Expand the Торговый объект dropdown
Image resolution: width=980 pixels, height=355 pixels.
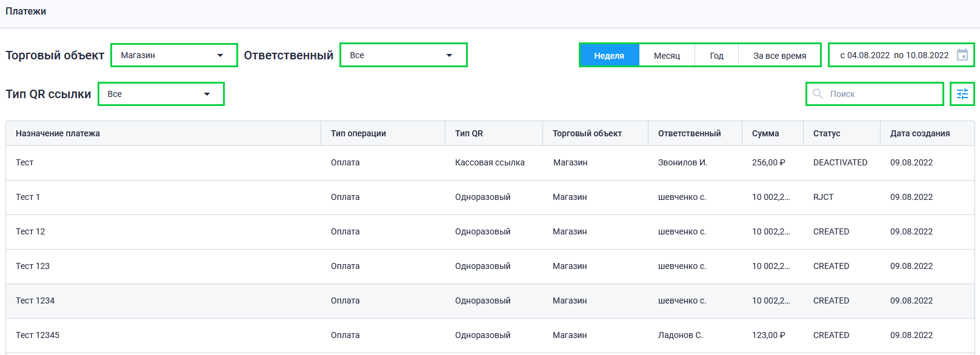[174, 55]
